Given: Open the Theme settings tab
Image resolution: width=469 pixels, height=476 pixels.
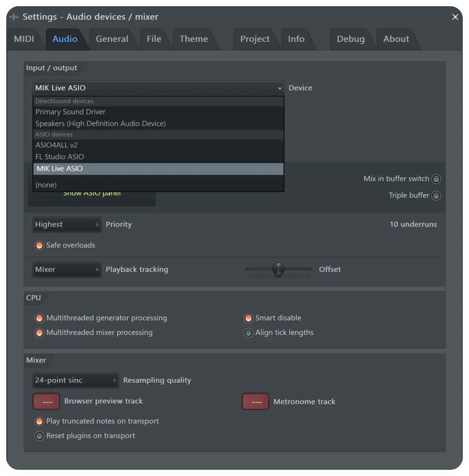Looking at the screenshot, I should [194, 39].
